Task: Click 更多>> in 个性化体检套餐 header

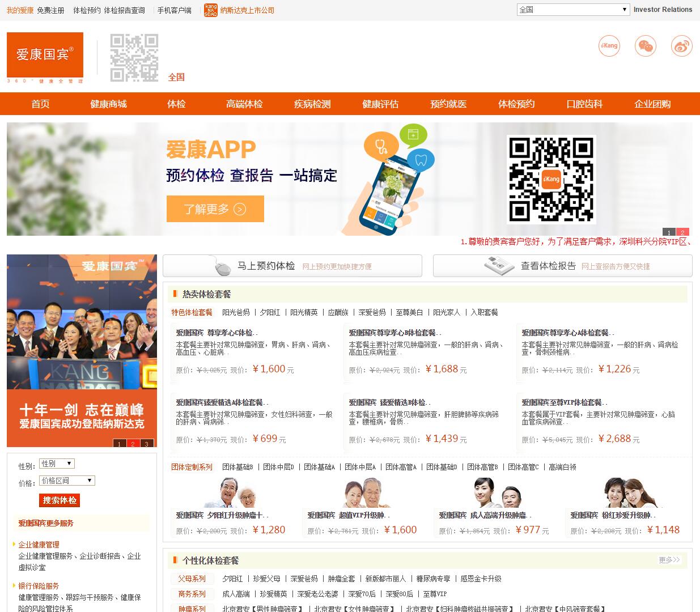Action: pos(669,560)
